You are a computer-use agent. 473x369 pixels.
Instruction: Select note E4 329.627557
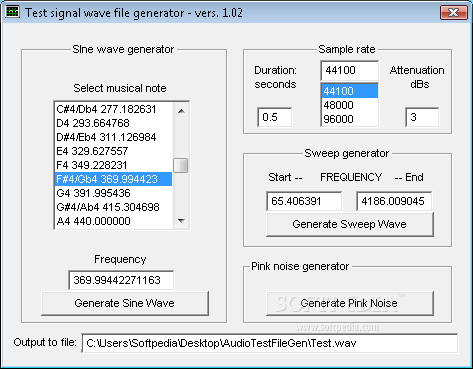(113, 151)
